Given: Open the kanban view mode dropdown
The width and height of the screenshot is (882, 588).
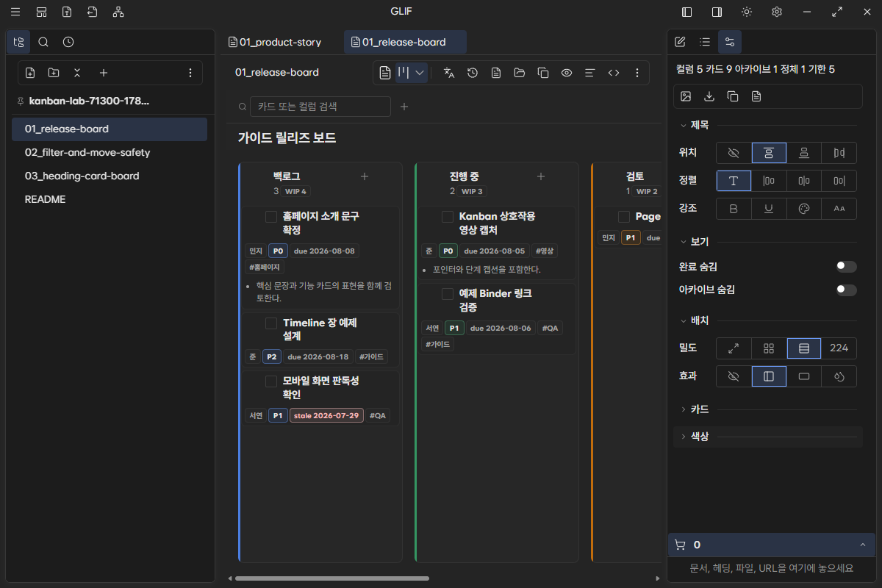Looking at the screenshot, I should [420, 73].
